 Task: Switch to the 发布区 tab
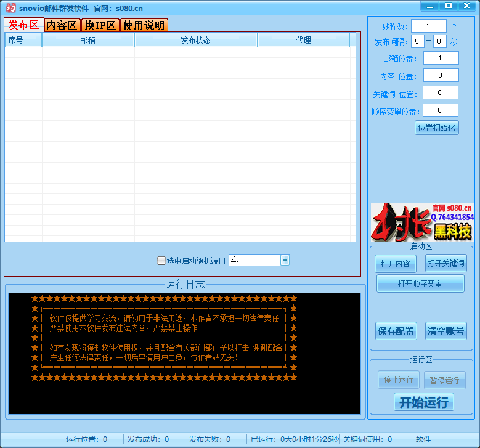tap(24, 25)
